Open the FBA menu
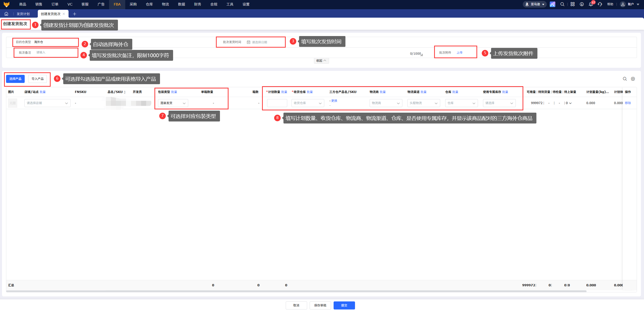Screen dimensions: 644x311 [x=117, y=4]
